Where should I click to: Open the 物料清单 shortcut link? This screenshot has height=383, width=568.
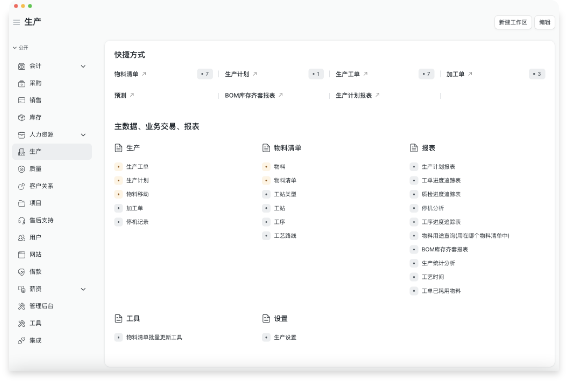[126, 74]
